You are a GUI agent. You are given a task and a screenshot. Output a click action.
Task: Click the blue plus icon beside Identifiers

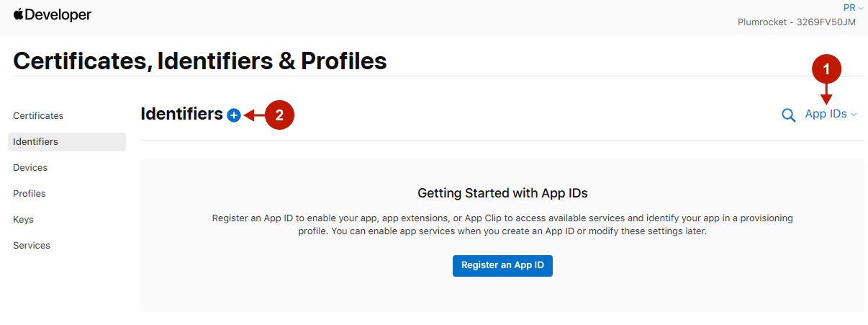point(234,115)
